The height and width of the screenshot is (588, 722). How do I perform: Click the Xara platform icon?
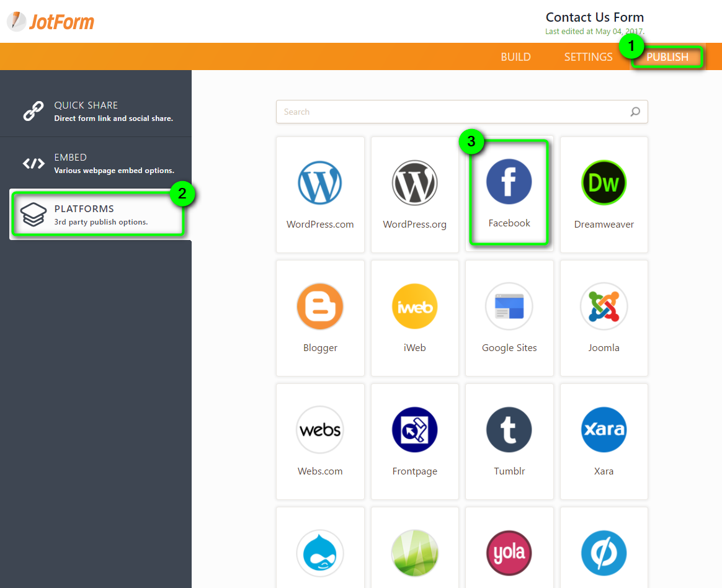604,430
